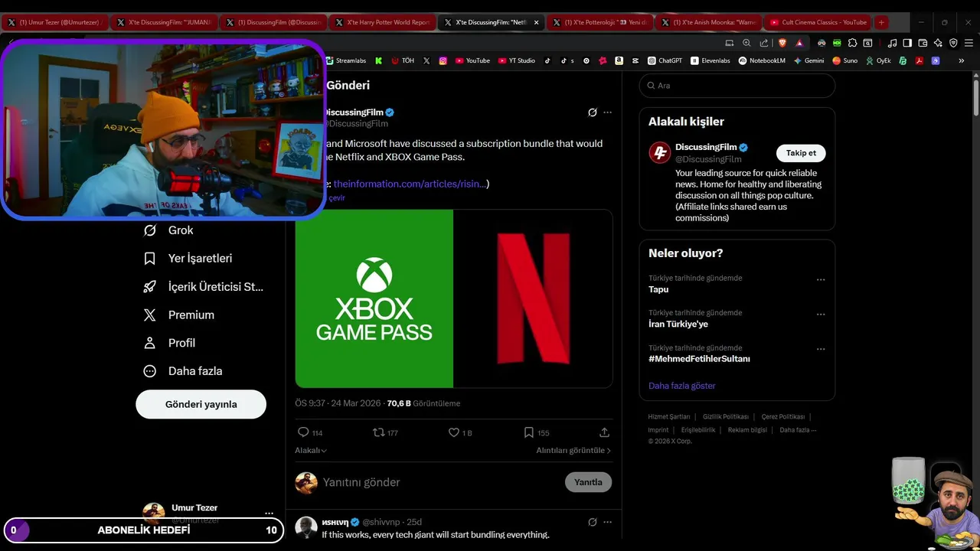The height and width of the screenshot is (551, 980).
Task: Open Alıntıları görüntüle link
Action: pos(573,451)
